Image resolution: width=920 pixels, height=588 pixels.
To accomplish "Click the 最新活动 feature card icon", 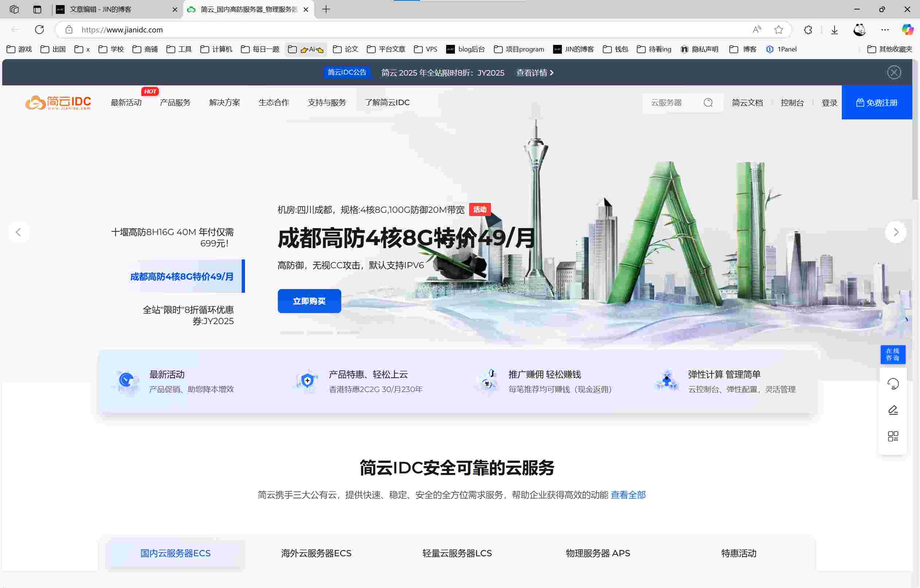I will click(x=127, y=381).
